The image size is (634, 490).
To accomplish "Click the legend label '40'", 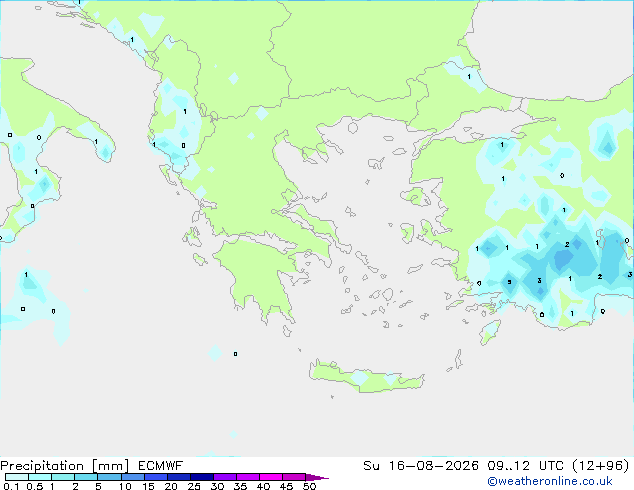I will pos(263,486).
